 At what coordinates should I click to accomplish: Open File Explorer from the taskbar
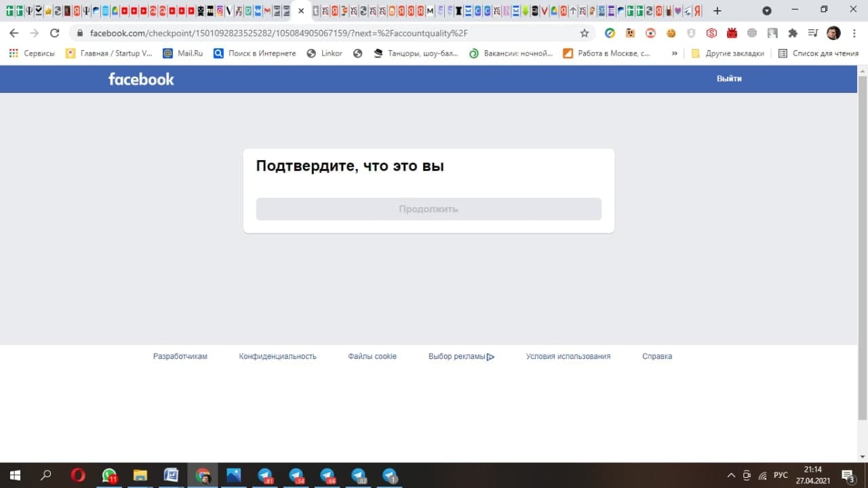tap(140, 475)
